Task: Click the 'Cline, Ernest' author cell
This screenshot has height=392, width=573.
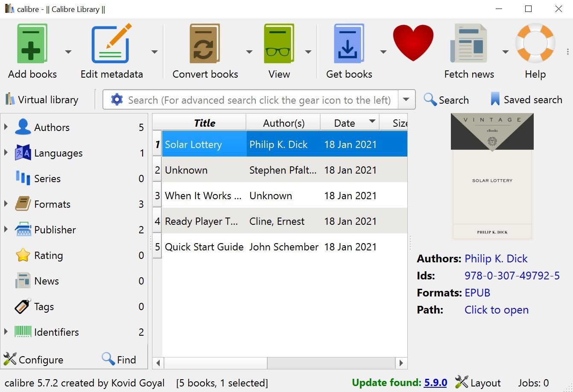Action: point(283,221)
